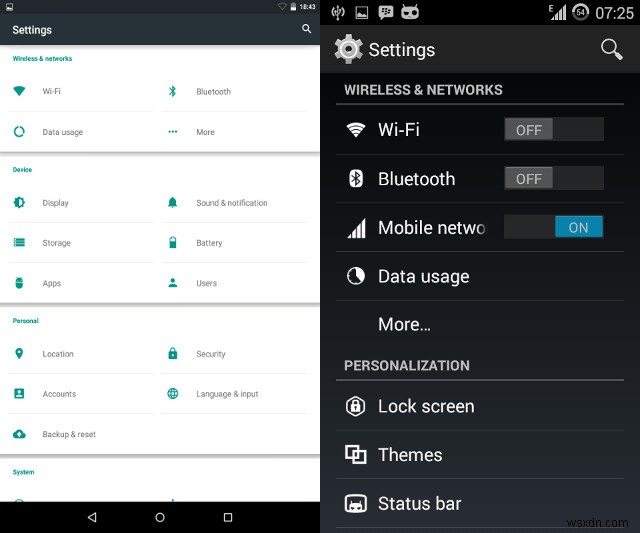Tap the Settings gear icon in dark header
640x533 pixels.
348,49
